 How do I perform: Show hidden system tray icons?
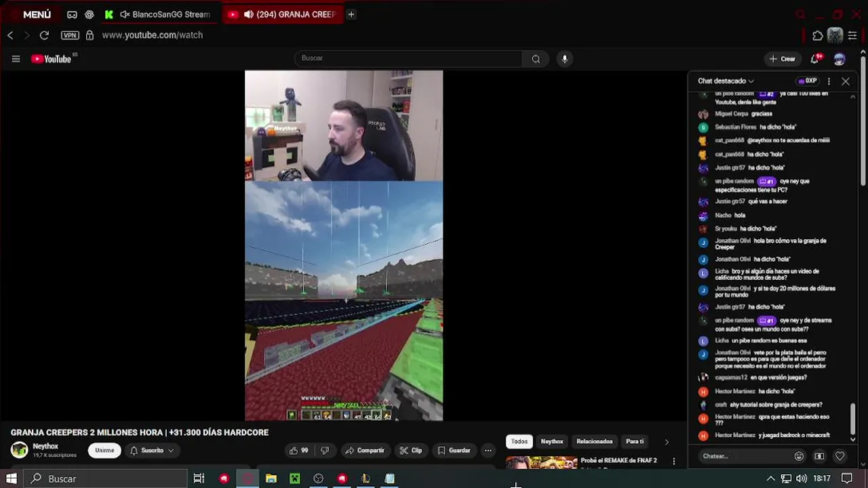coord(770,479)
